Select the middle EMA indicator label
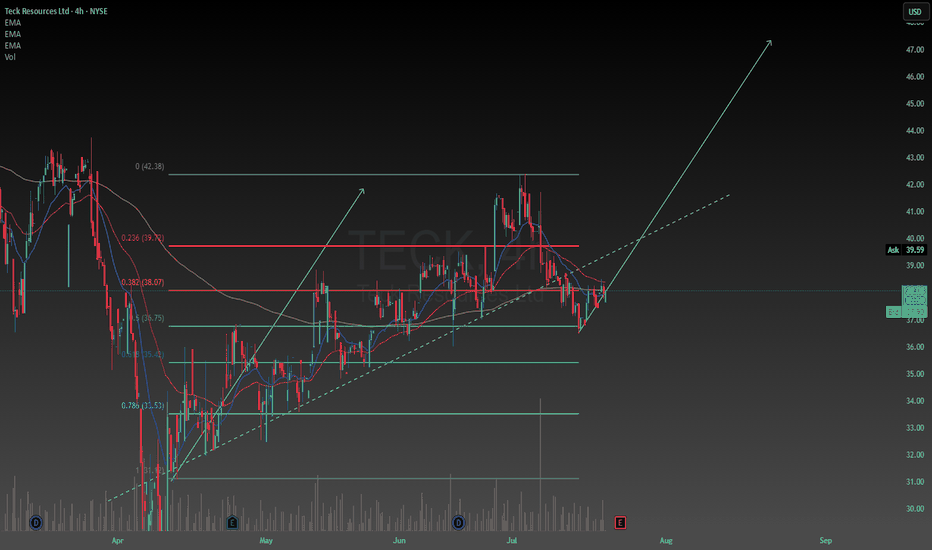932x550 pixels. click(x=12, y=34)
